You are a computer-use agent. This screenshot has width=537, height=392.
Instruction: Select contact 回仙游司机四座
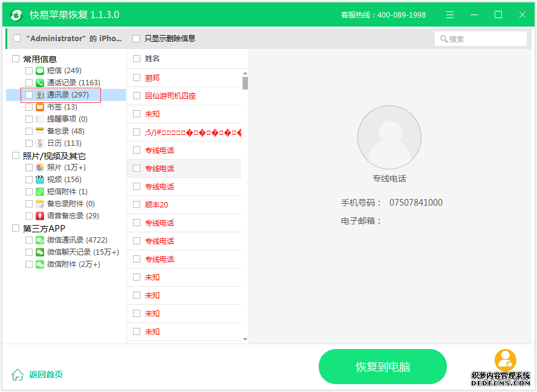point(184,96)
